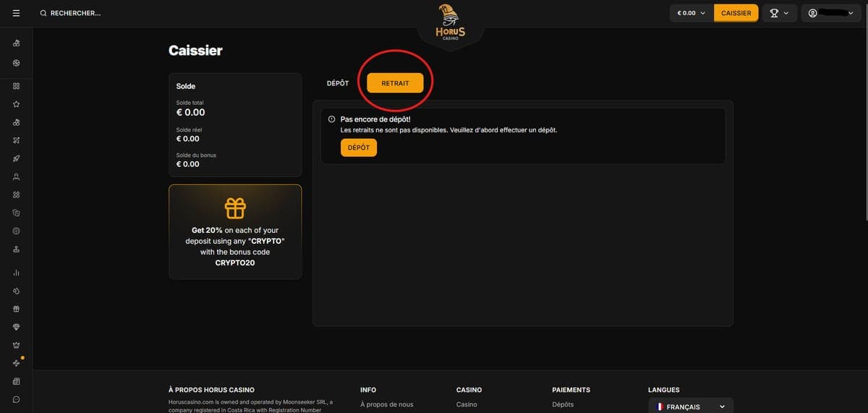Click the four-circles sidebar icon
The width and height of the screenshot is (868, 413).
pos(16,195)
